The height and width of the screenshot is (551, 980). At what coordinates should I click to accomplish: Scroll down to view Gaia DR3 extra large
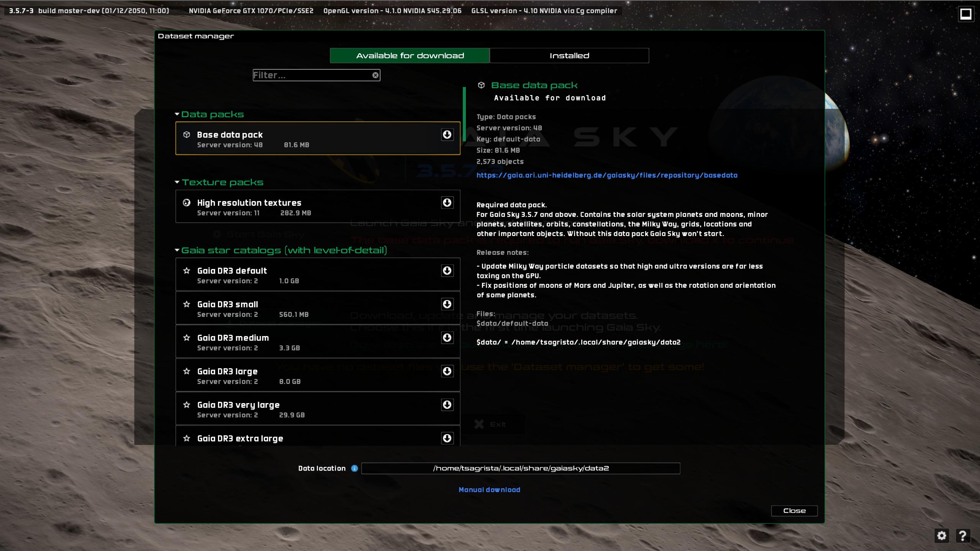[x=317, y=438]
